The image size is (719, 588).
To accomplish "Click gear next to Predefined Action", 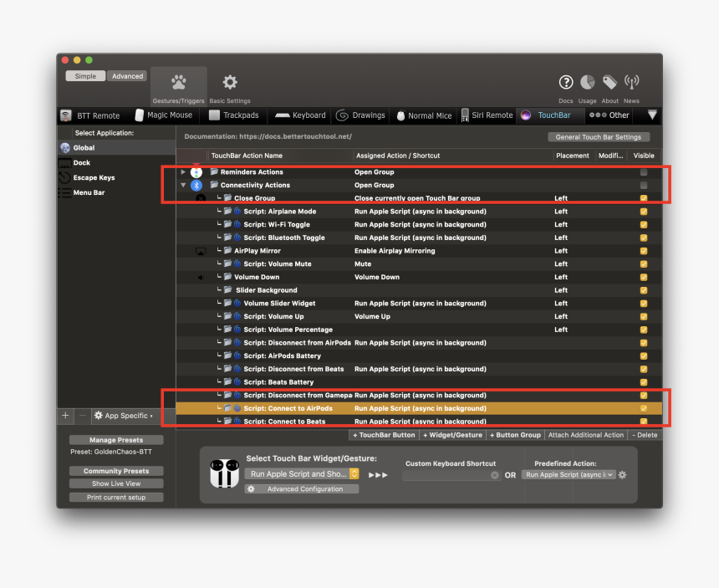I will point(622,475).
